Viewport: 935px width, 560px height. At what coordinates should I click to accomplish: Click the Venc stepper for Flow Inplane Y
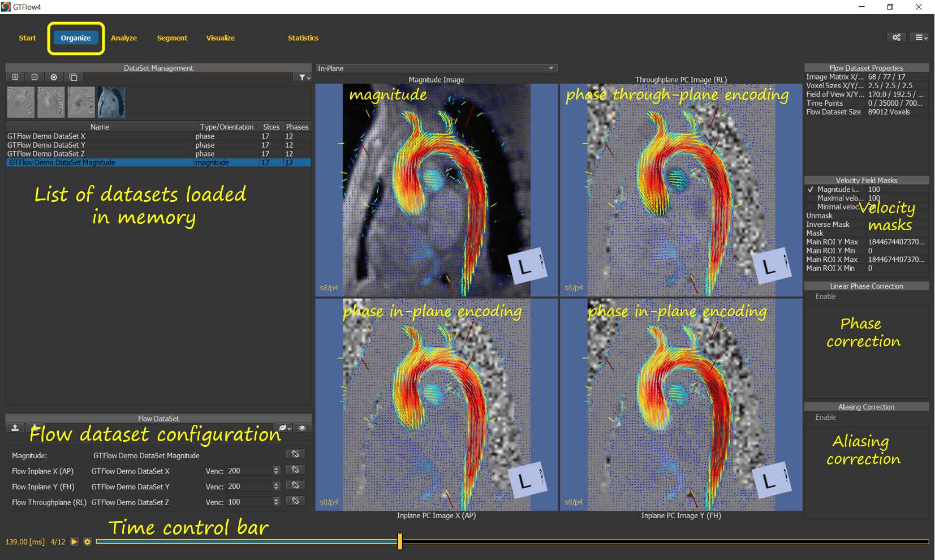276,486
